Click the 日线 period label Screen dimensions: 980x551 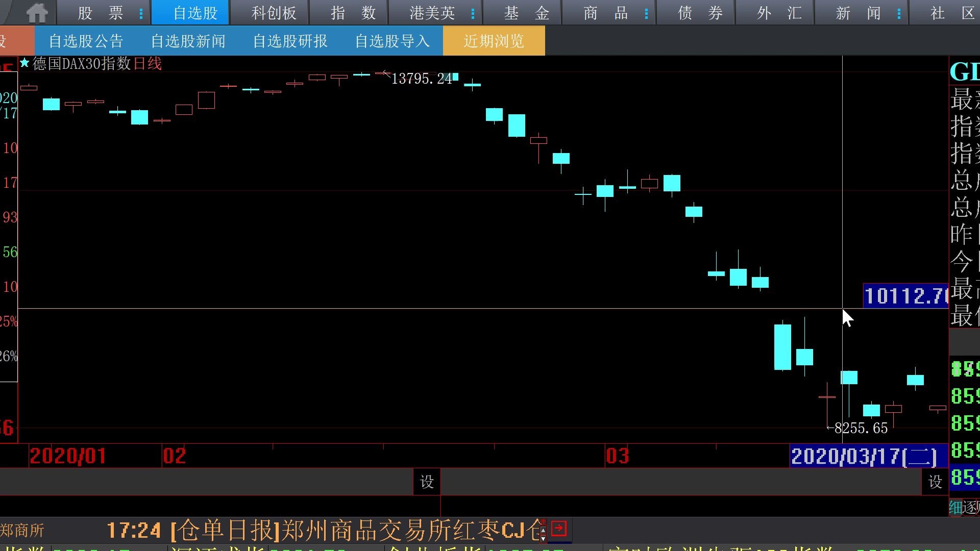pos(148,64)
